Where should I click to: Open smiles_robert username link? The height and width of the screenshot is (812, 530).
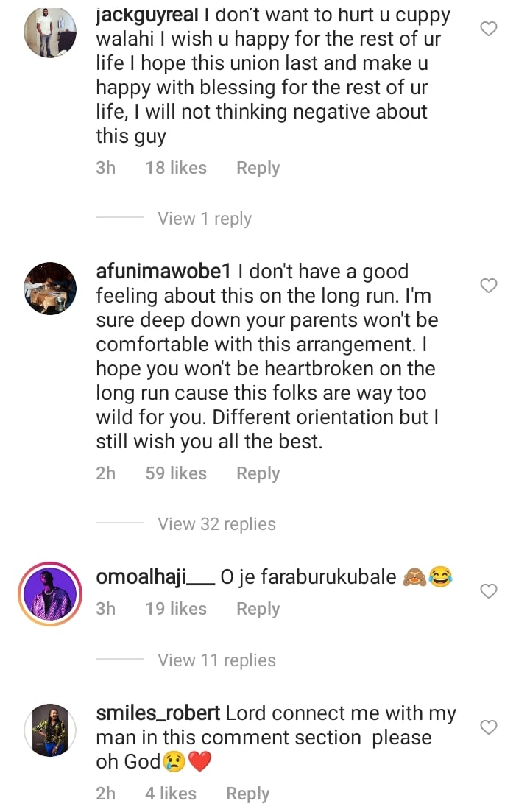[x=158, y=713]
